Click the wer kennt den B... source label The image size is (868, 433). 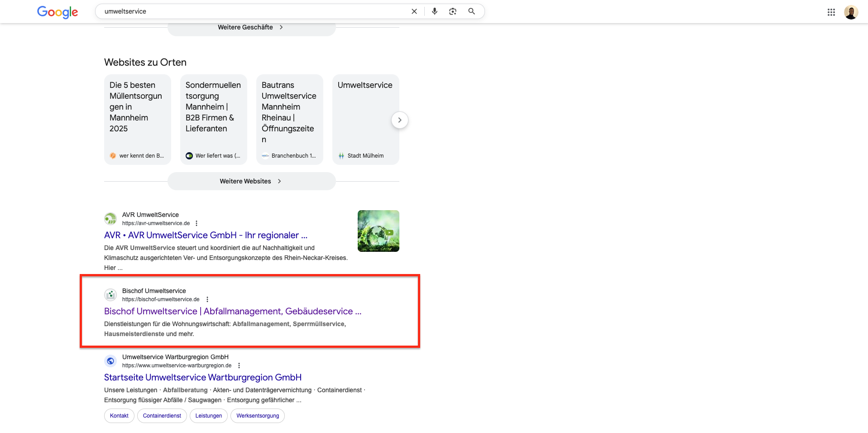(x=142, y=156)
